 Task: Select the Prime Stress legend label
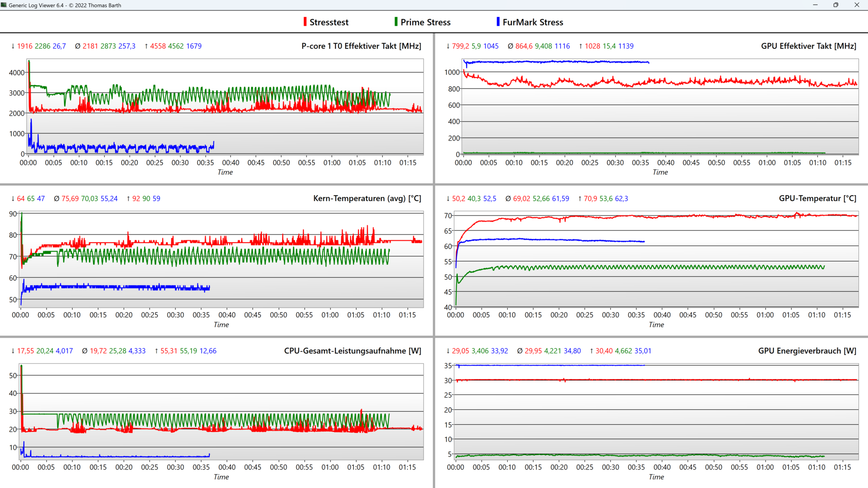[425, 22]
